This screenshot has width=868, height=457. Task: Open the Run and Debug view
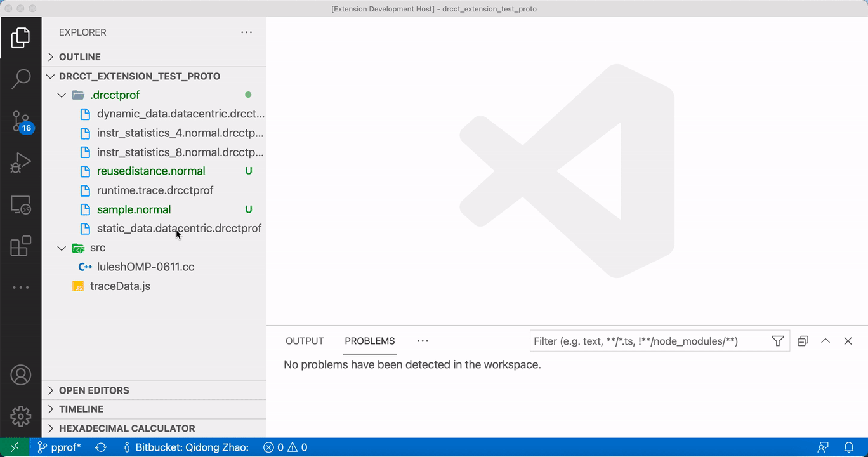click(x=20, y=163)
